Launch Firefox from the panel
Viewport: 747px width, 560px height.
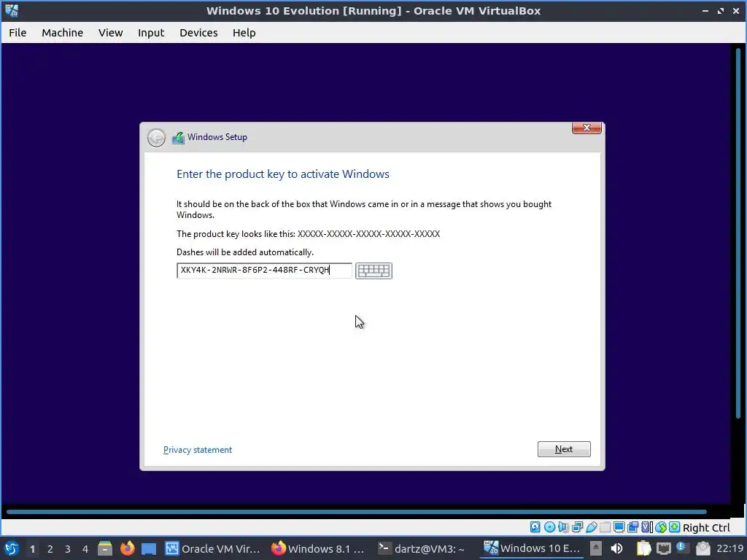pyautogui.click(x=127, y=548)
